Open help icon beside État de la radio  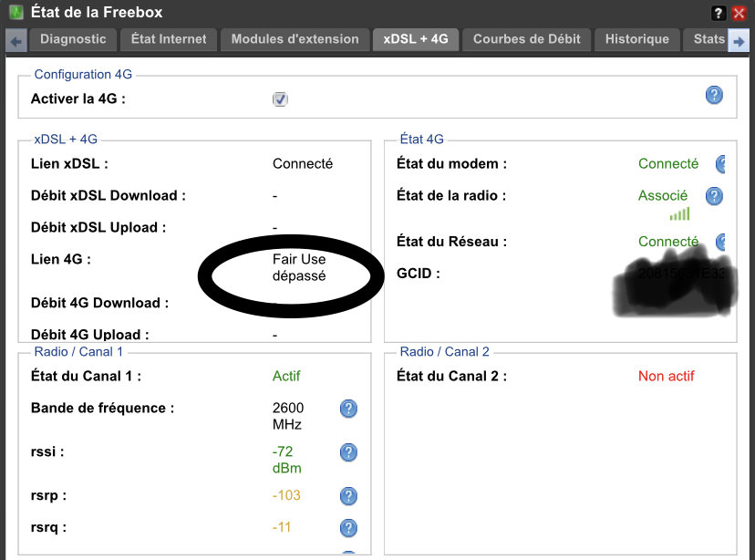click(x=714, y=196)
